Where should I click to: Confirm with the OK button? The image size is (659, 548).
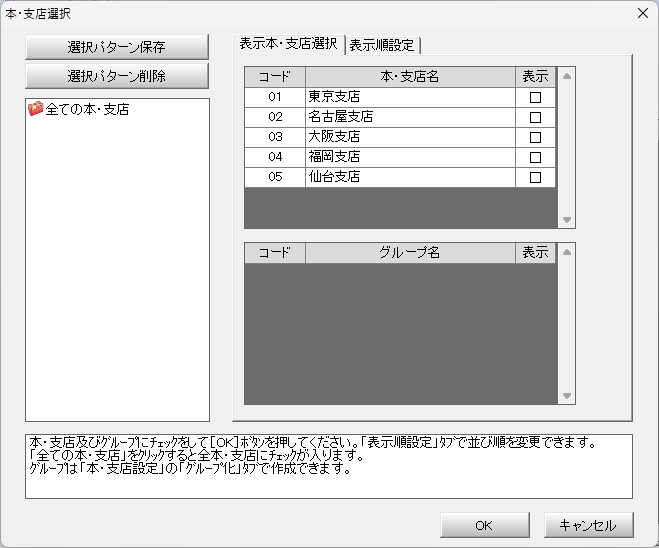485,525
